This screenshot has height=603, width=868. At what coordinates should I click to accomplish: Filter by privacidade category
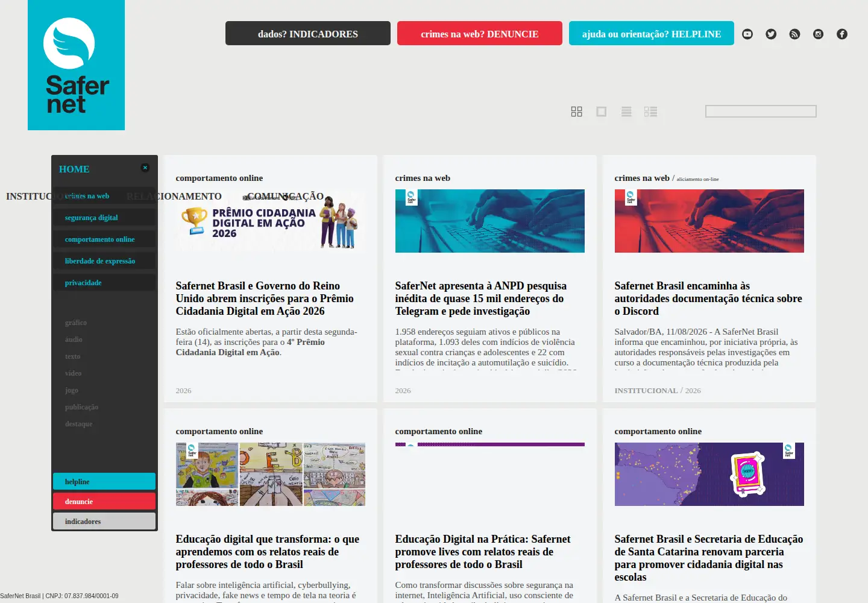click(x=104, y=283)
